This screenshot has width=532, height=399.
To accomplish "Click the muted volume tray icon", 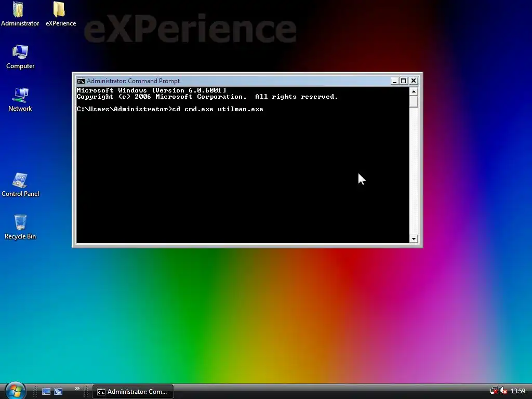I will point(503,391).
